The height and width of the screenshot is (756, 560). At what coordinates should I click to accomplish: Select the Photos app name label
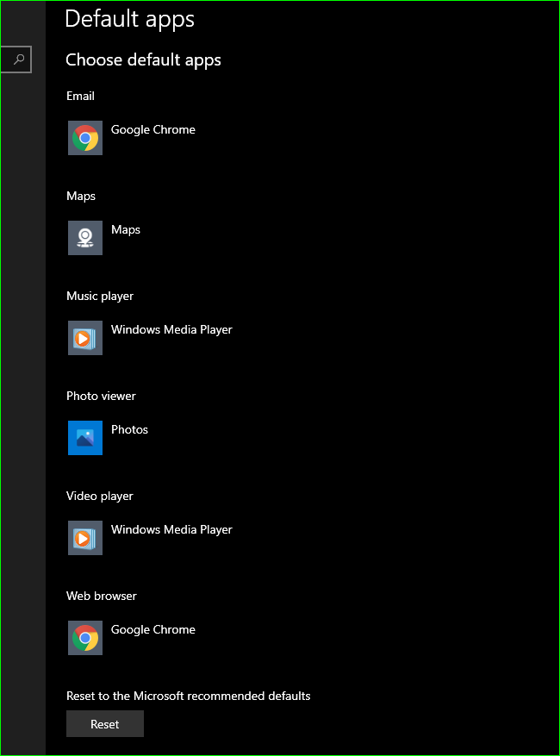pyautogui.click(x=129, y=429)
